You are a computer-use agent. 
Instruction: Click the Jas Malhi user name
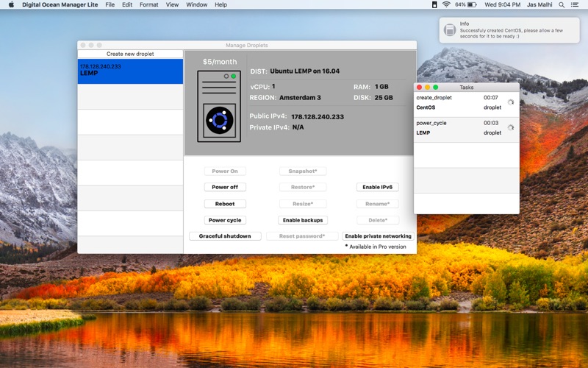pos(539,4)
